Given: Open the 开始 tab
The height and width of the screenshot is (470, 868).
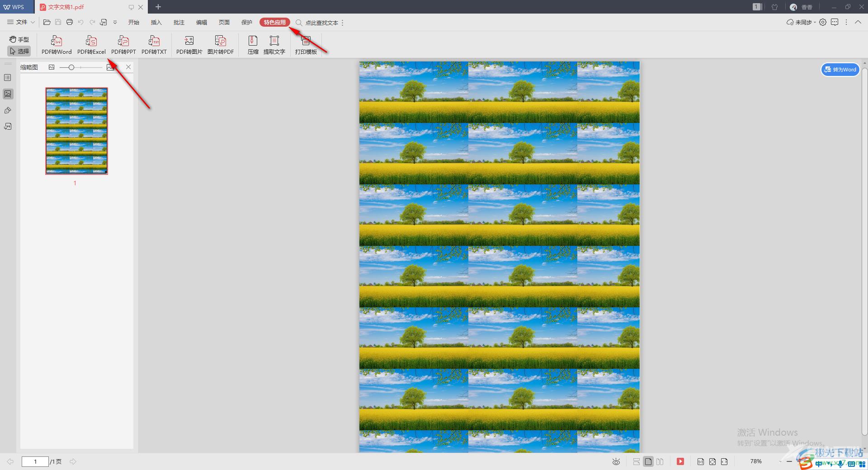Looking at the screenshot, I should pyautogui.click(x=133, y=22).
